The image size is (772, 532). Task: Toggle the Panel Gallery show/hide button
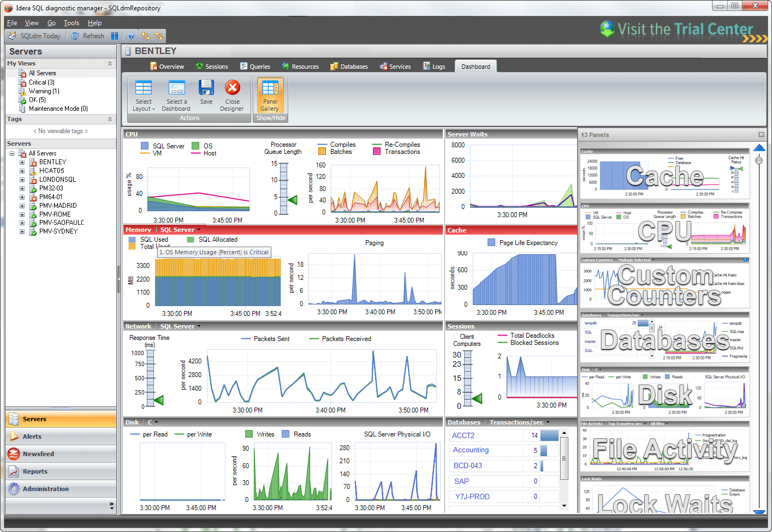pyautogui.click(x=270, y=95)
